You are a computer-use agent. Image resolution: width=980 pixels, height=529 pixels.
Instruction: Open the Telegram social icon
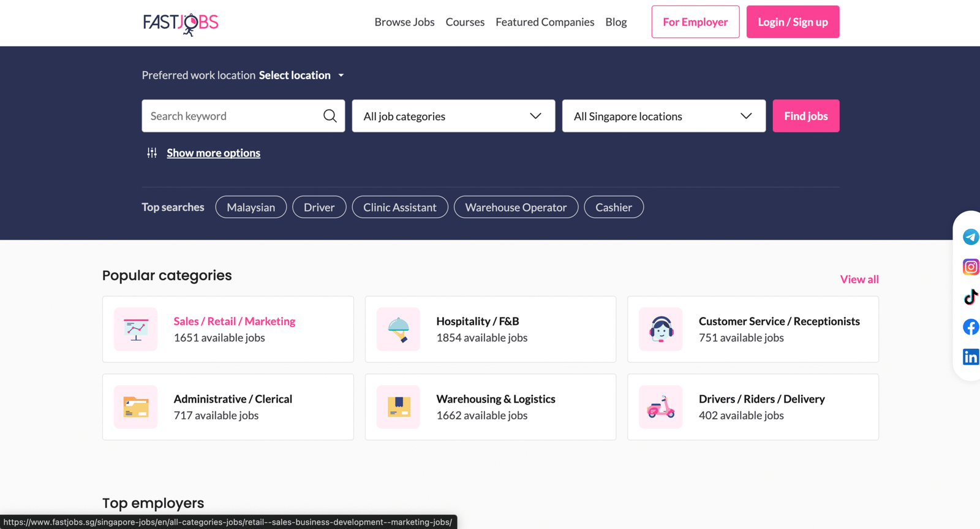(x=971, y=237)
